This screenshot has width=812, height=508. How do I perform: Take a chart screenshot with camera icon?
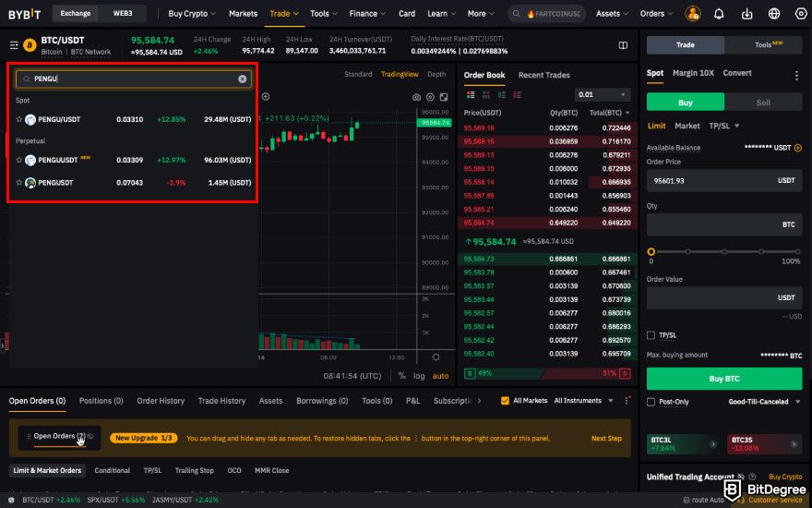click(x=416, y=97)
